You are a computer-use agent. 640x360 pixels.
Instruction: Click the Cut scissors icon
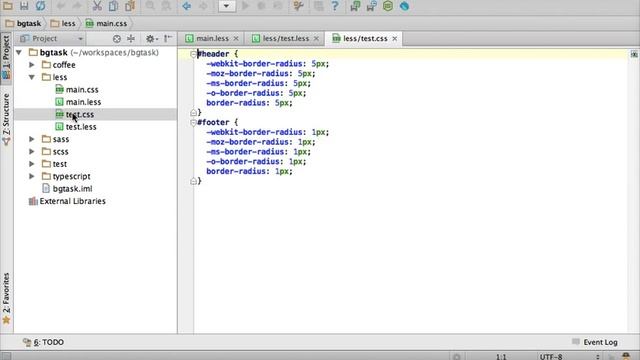[97, 6]
